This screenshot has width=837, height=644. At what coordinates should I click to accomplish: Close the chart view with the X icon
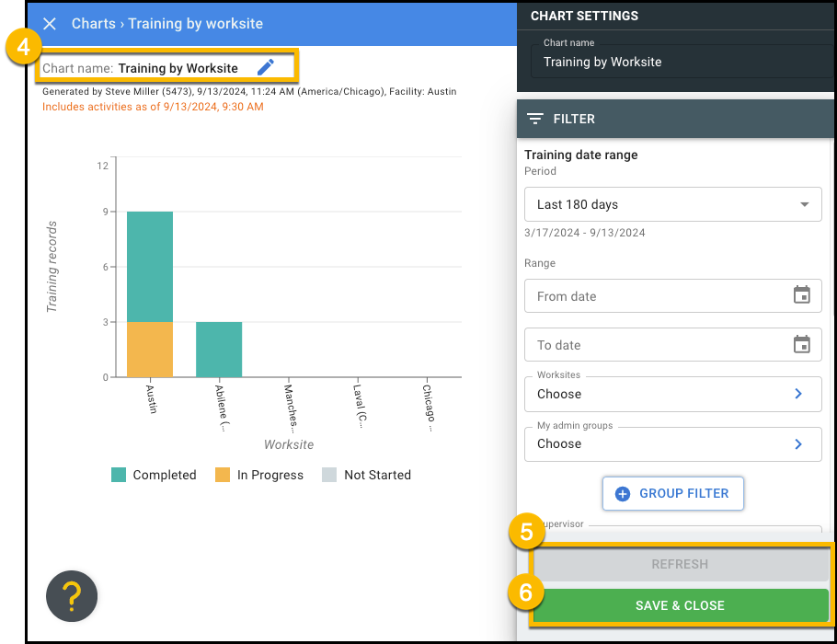point(50,24)
